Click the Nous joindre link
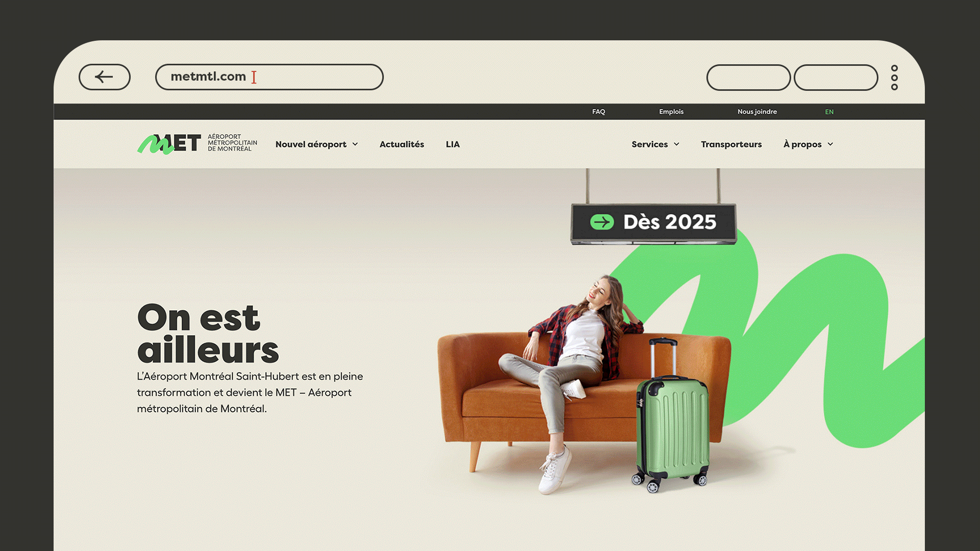Screen dimensions: 980x551 (x=757, y=112)
